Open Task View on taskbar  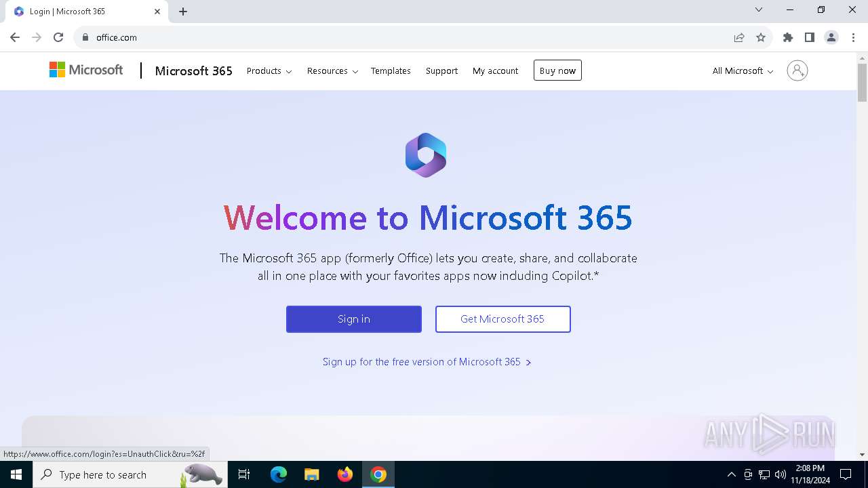[x=244, y=474]
